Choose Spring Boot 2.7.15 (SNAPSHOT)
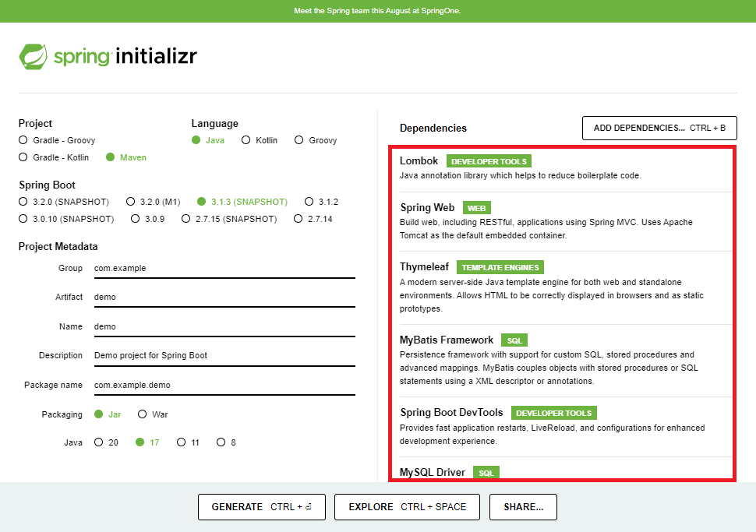756x532 pixels. tap(229, 219)
